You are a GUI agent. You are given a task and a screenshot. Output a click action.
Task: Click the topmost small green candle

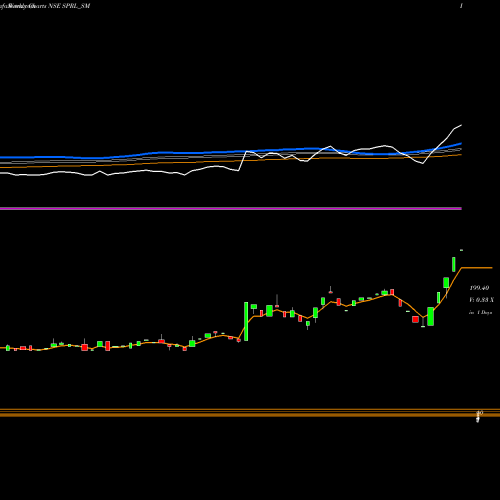click(461, 250)
